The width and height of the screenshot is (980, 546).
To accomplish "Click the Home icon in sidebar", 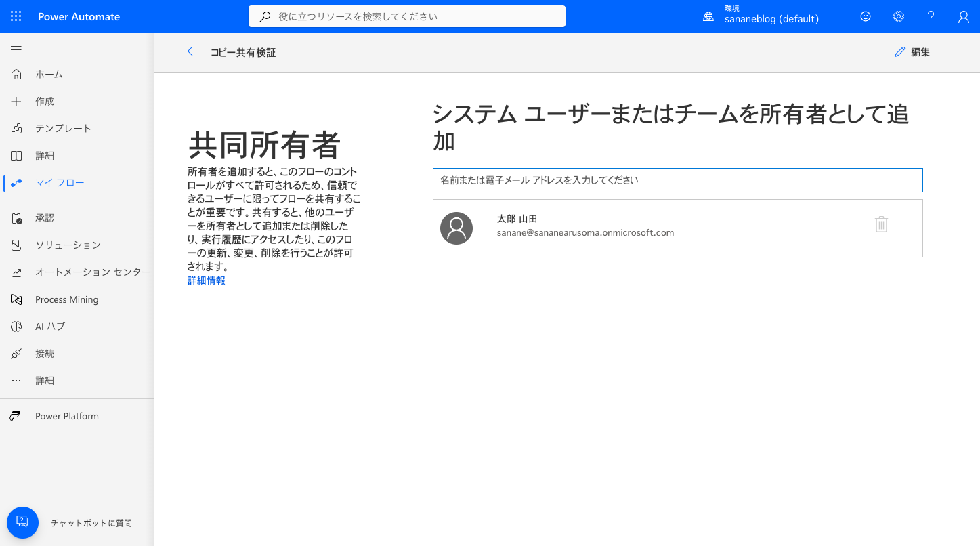I will [16, 74].
